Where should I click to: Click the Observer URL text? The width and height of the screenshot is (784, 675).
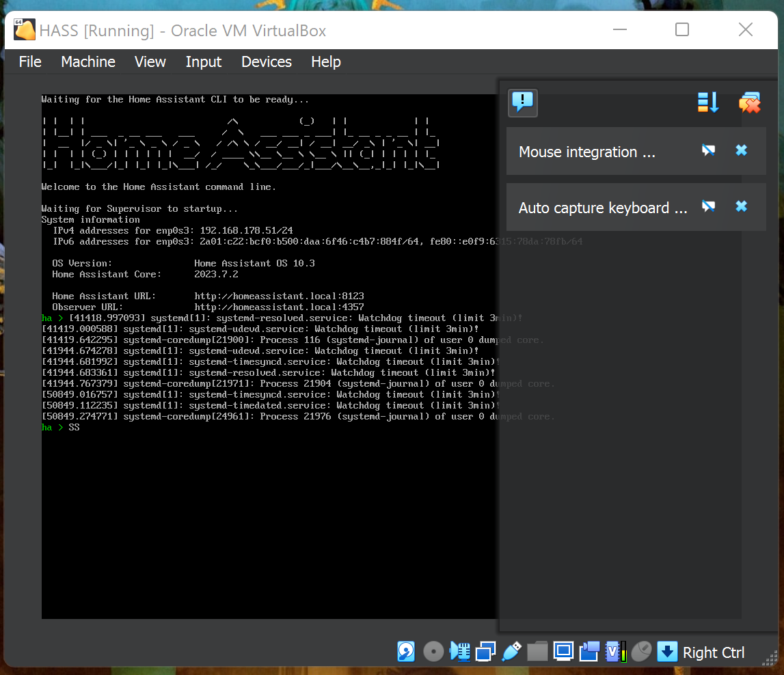[x=279, y=307]
